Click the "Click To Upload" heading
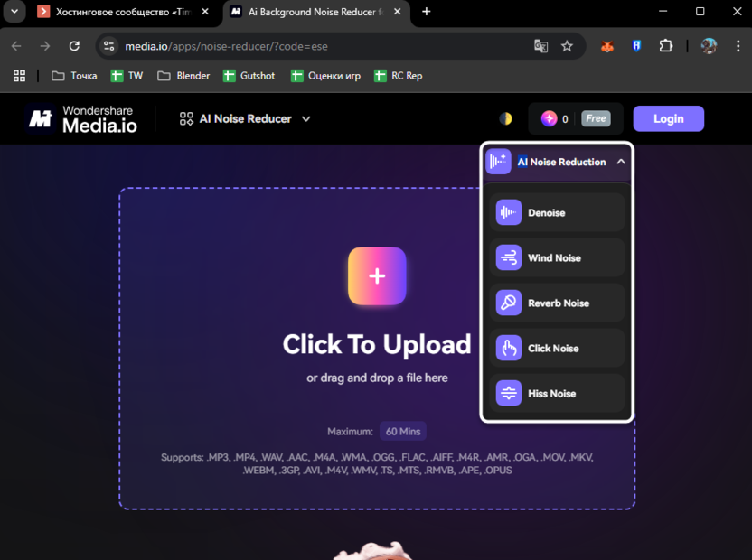 pos(377,344)
